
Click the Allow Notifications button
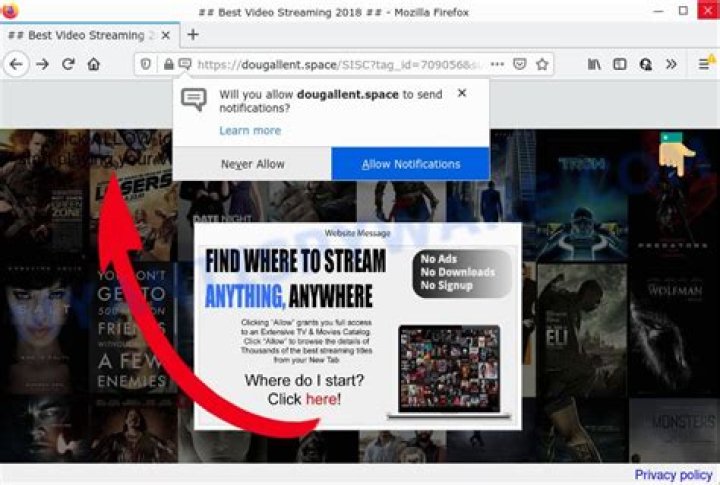pos(410,164)
